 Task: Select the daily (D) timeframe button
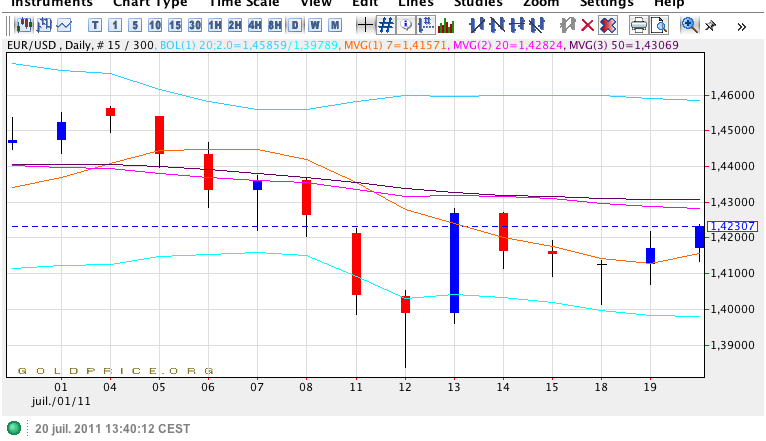pos(295,25)
